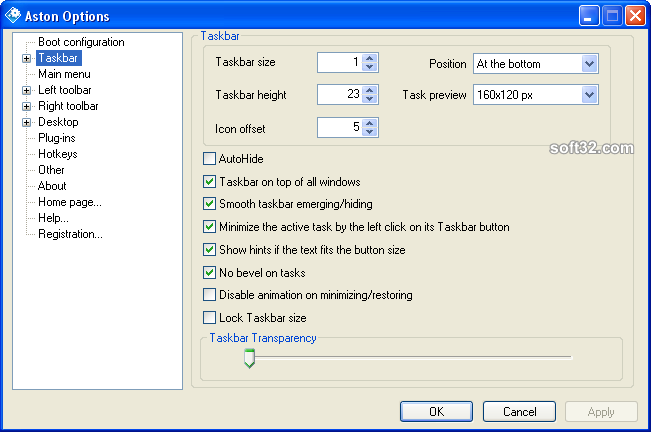Click the Apply button

pyautogui.click(x=601, y=412)
